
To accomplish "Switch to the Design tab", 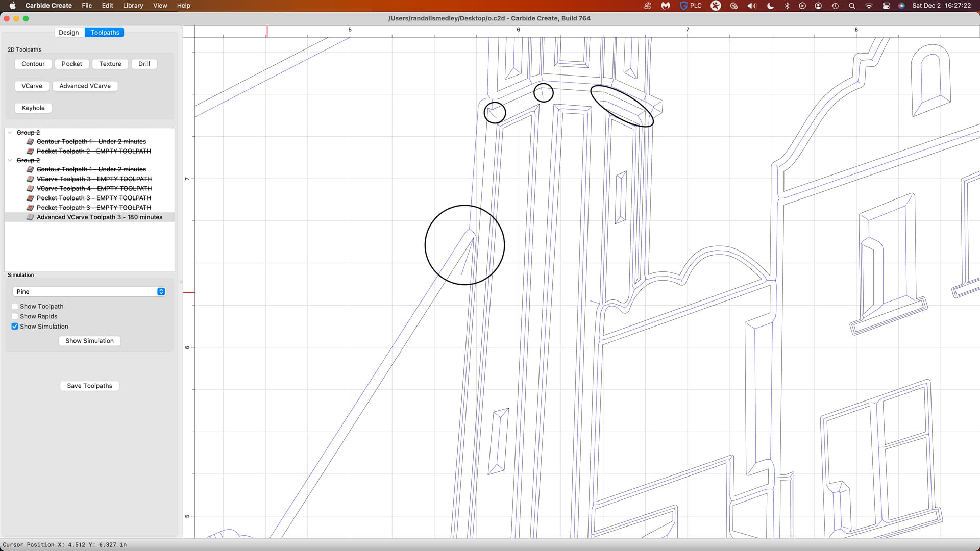I will click(x=68, y=33).
